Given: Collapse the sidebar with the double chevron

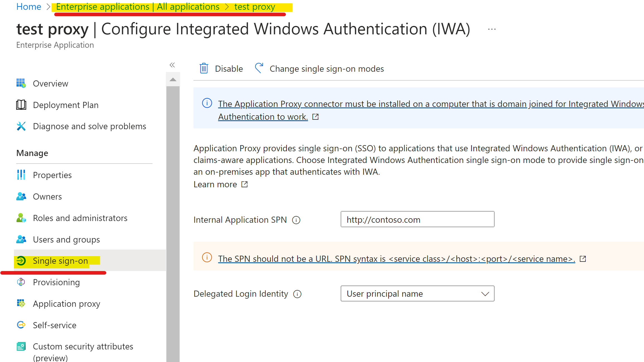Looking at the screenshot, I should pos(172,65).
